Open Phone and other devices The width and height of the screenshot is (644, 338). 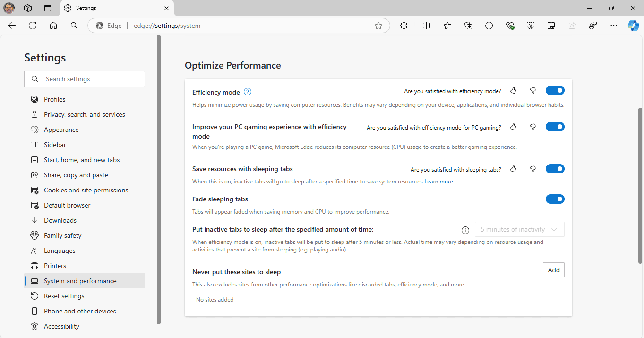click(85, 311)
